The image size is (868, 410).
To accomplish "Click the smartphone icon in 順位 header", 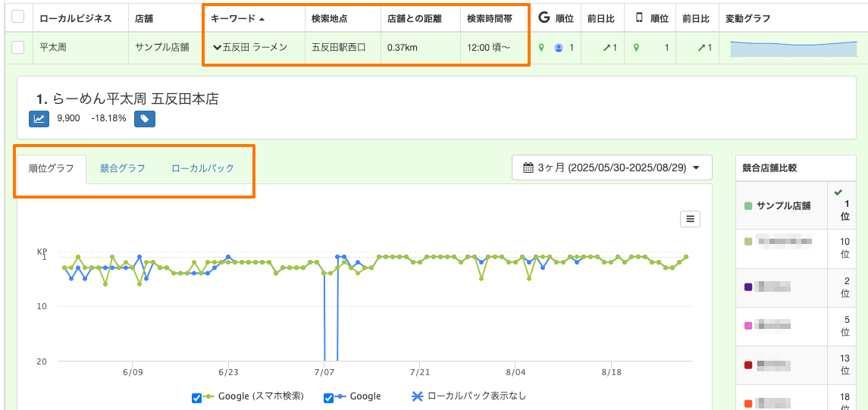I will coord(639,17).
